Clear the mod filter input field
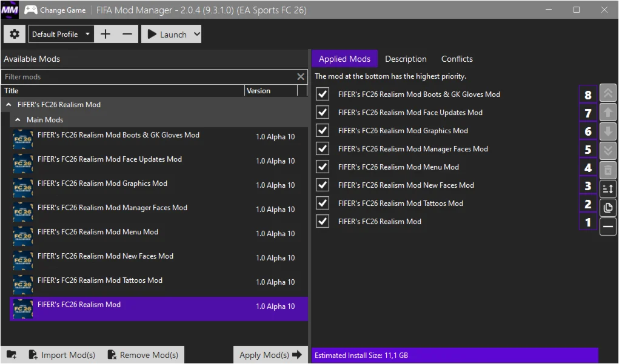Viewport: 619px width, 364px height. click(x=301, y=76)
